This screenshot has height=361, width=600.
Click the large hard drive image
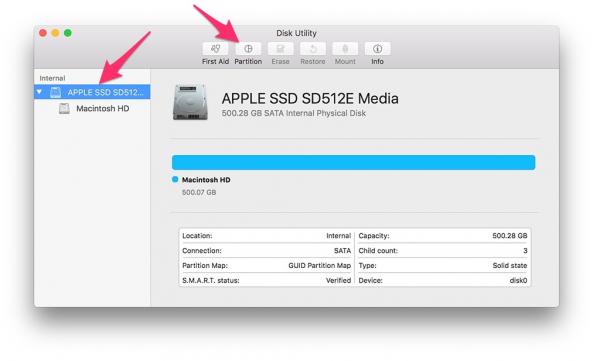coord(190,102)
